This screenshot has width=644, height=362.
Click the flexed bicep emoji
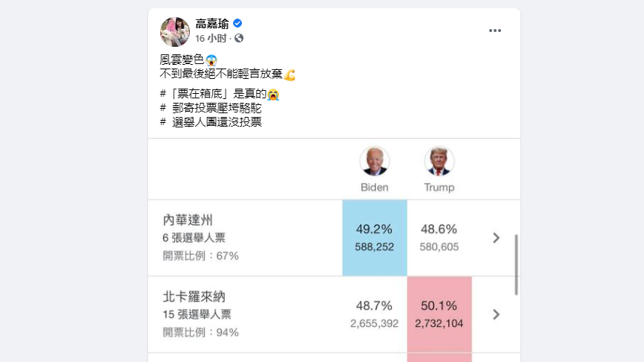[x=290, y=74]
